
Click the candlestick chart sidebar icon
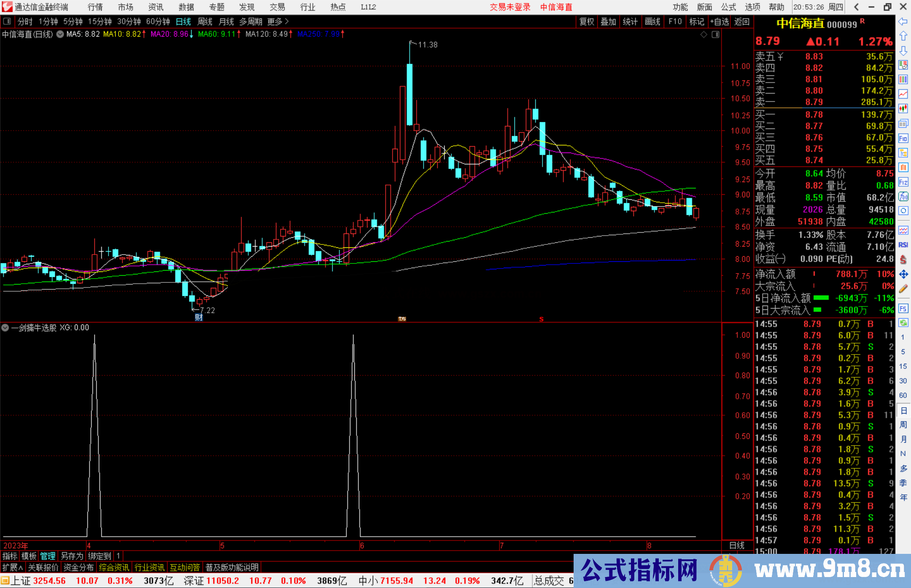[x=903, y=109]
